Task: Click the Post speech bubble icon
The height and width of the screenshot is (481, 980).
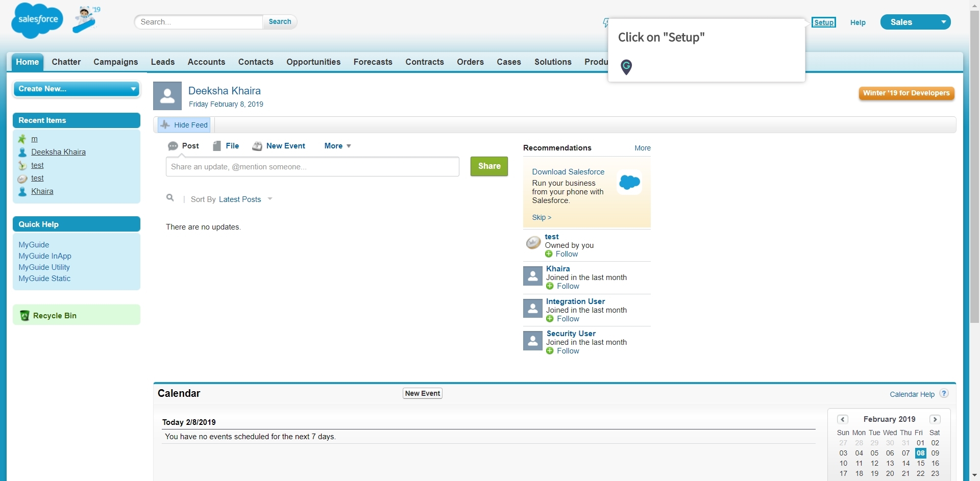Action: 173,146
